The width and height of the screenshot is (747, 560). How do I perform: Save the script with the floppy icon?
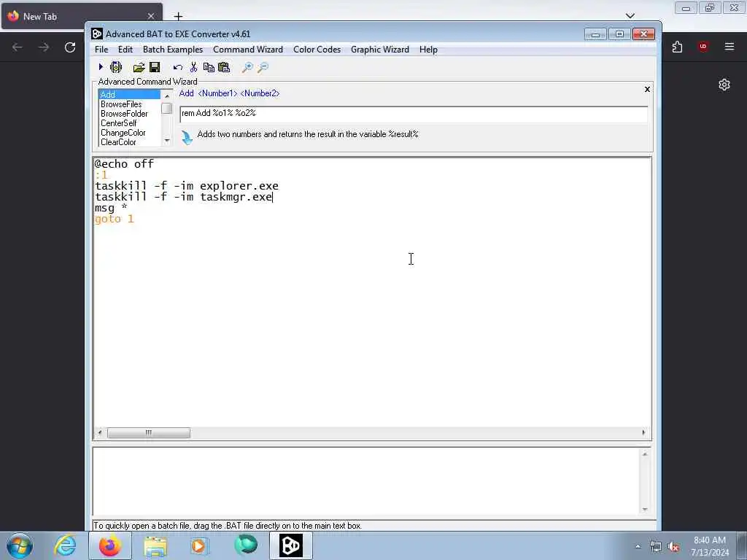[155, 67]
